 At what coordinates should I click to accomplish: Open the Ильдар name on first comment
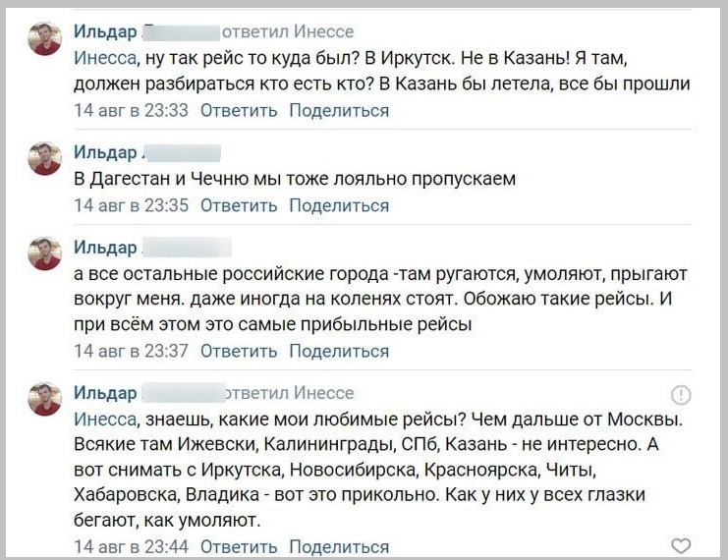105,31
